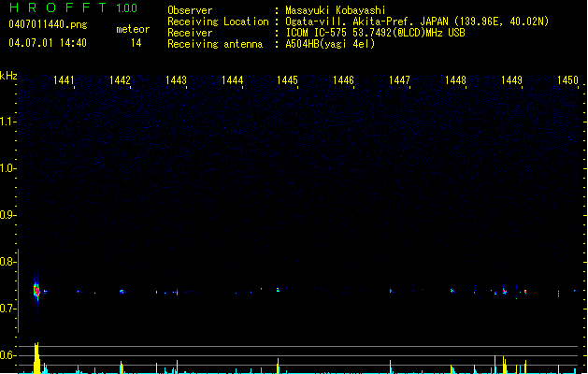Image resolution: width=588 pixels, height=374 pixels.
Task: Click the 1441 time axis marker
Action: (64, 80)
